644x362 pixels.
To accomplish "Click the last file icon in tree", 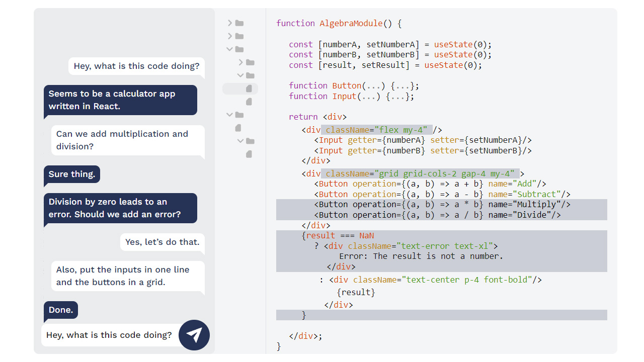I will 249,154.
